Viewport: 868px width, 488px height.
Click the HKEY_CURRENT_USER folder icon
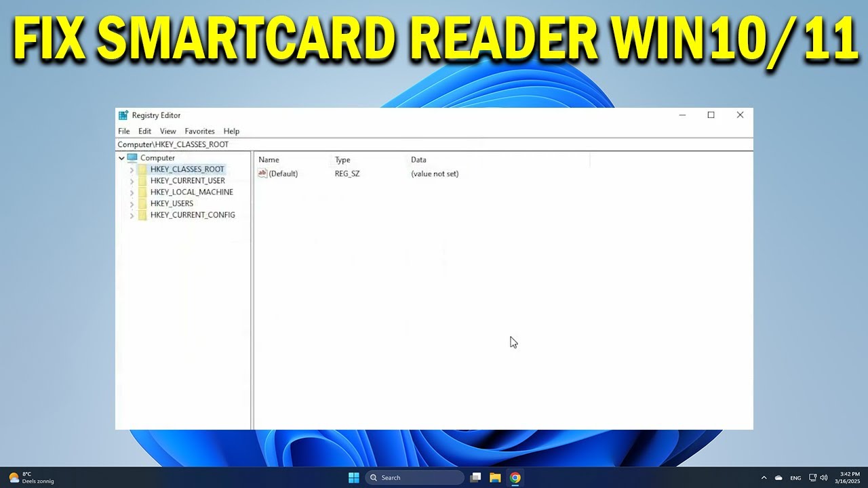[142, 181]
